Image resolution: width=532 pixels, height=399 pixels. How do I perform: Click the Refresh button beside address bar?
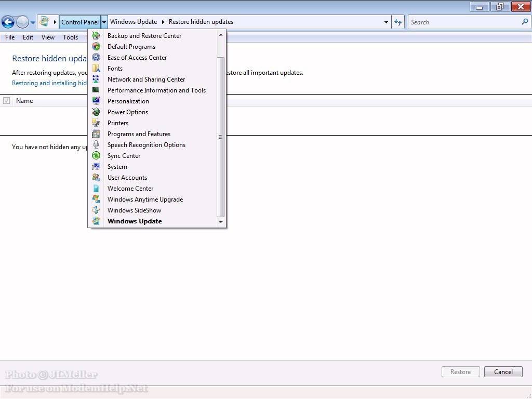pyautogui.click(x=398, y=22)
